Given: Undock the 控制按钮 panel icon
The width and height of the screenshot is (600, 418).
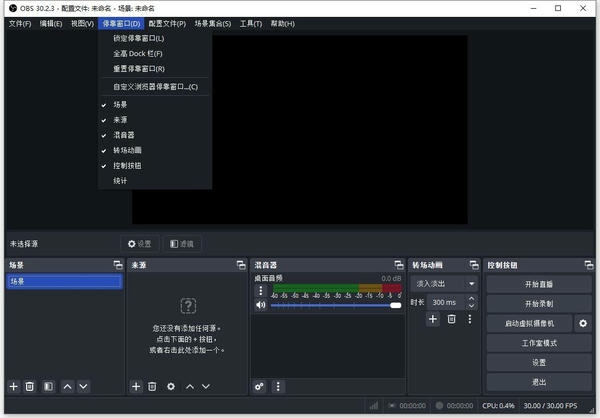Looking at the screenshot, I should [589, 265].
